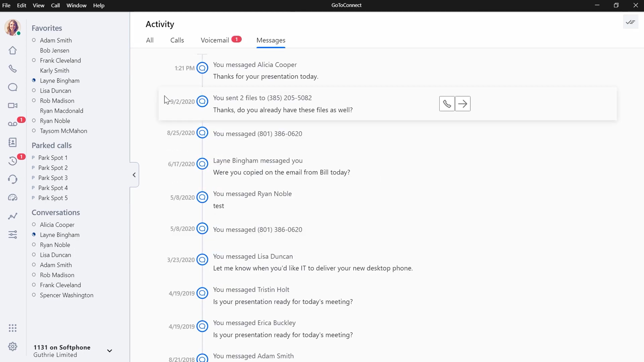The width and height of the screenshot is (644, 362).
Task: Open the Contact Center headset icon
Action: 13,179
